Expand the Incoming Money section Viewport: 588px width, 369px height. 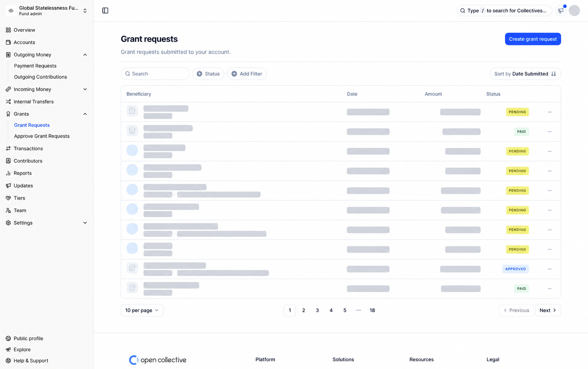click(x=85, y=90)
